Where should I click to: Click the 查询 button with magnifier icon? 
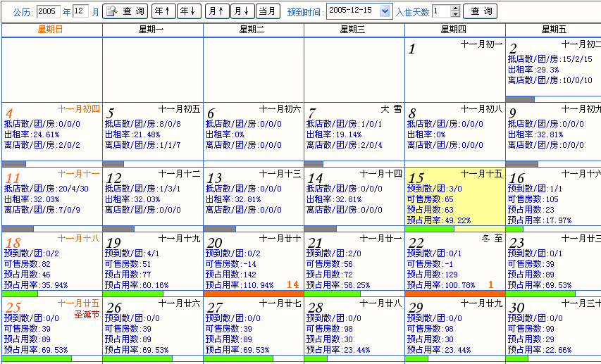point(125,11)
